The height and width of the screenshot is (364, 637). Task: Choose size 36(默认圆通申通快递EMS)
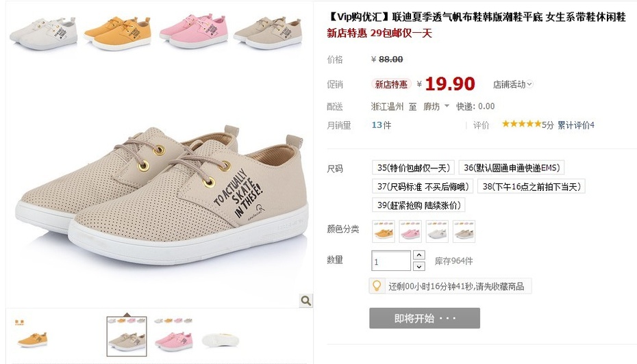point(512,168)
